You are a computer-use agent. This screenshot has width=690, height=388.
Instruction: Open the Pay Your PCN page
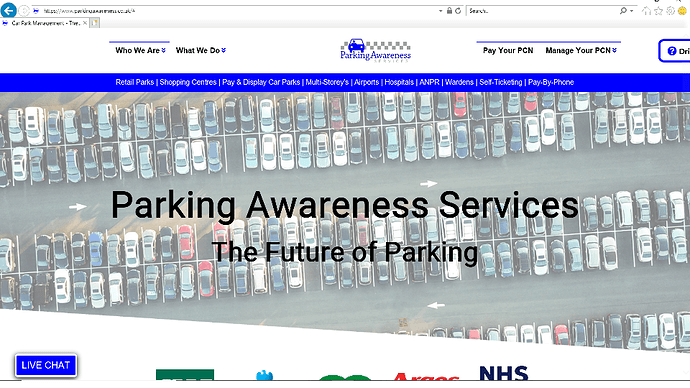508,51
